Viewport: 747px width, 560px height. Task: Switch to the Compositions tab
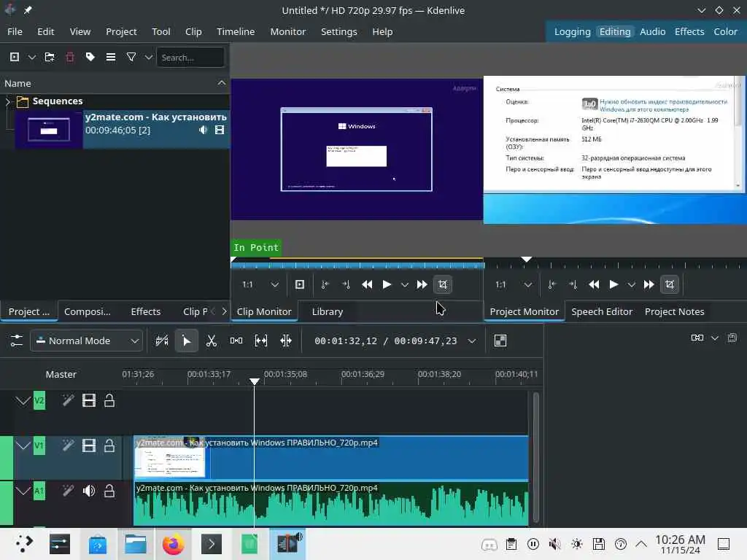pyautogui.click(x=88, y=311)
